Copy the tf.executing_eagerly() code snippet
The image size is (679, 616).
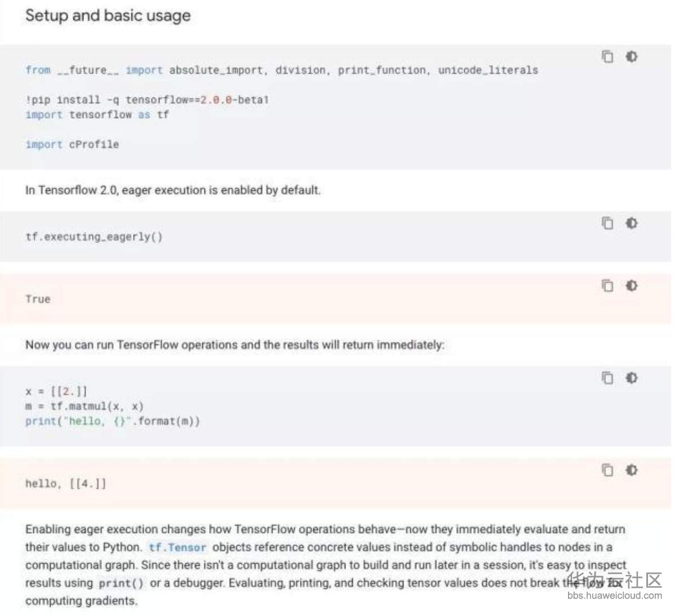coord(607,224)
